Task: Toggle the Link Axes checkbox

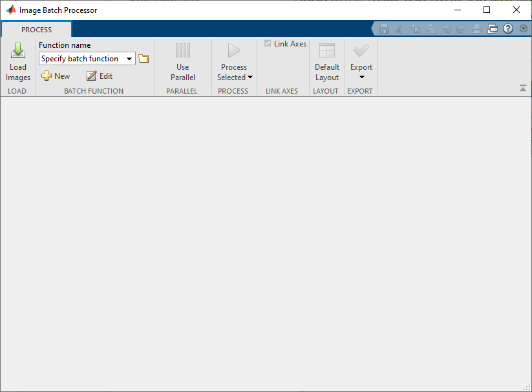Action: (x=268, y=43)
